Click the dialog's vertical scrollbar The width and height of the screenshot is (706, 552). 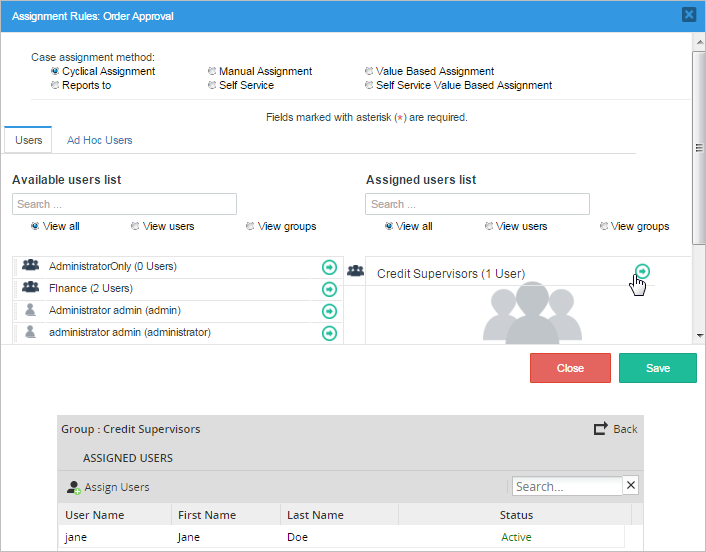[699, 147]
